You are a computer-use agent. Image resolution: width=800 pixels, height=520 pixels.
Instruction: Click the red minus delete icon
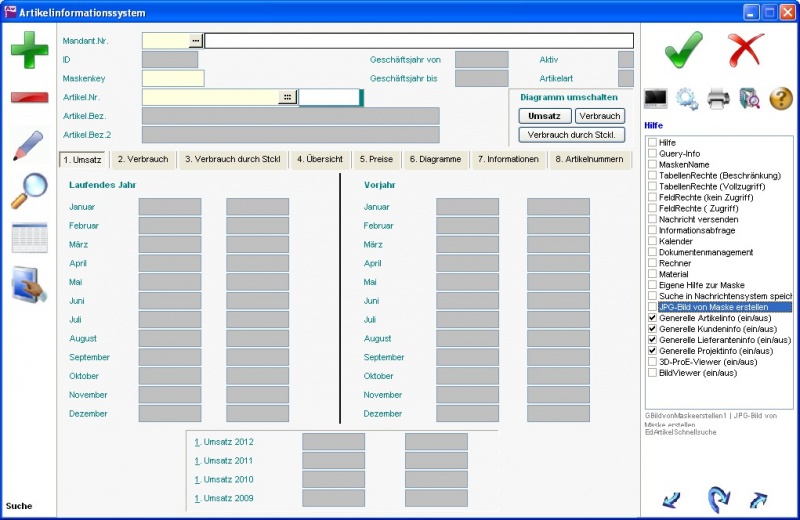29,98
